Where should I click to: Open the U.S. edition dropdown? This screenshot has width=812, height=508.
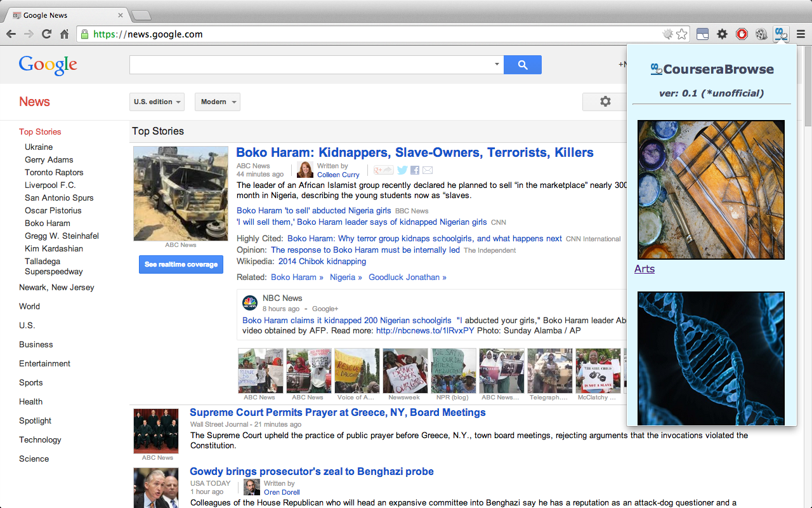click(x=157, y=102)
